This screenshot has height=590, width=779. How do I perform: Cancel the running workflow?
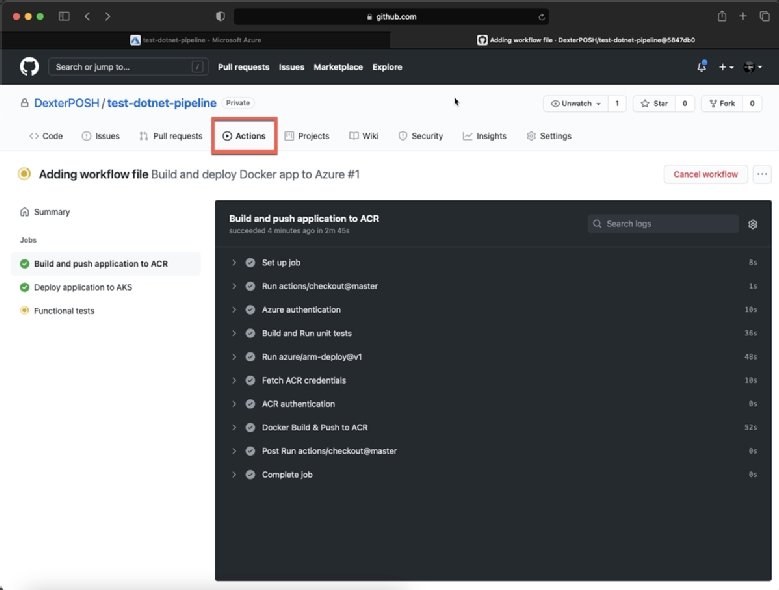coord(705,174)
